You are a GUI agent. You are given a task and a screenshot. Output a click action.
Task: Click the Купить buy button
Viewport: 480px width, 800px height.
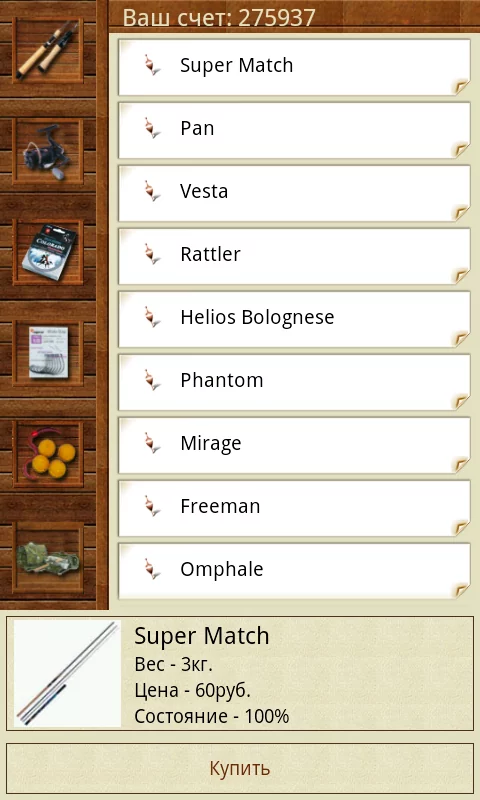click(x=240, y=768)
